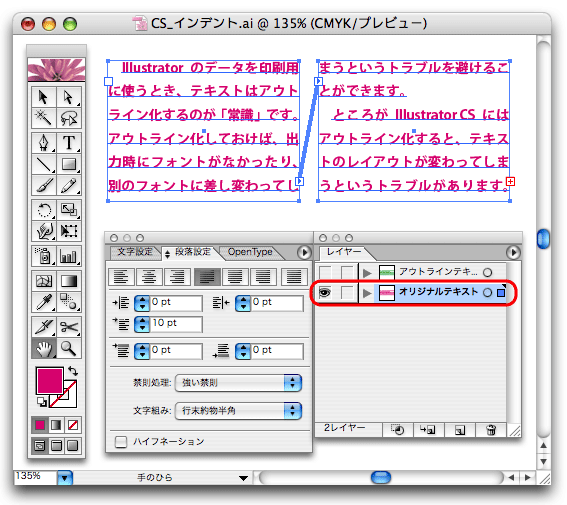Viewport: 567px width, 505px height.
Task: Reset to default fill and stroke icon
Action: point(42,402)
